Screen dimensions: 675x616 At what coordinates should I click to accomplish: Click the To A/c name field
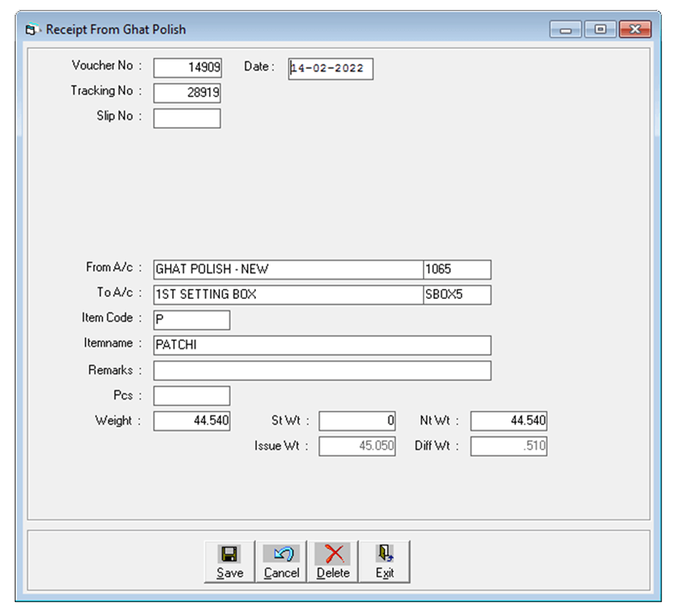click(288, 294)
